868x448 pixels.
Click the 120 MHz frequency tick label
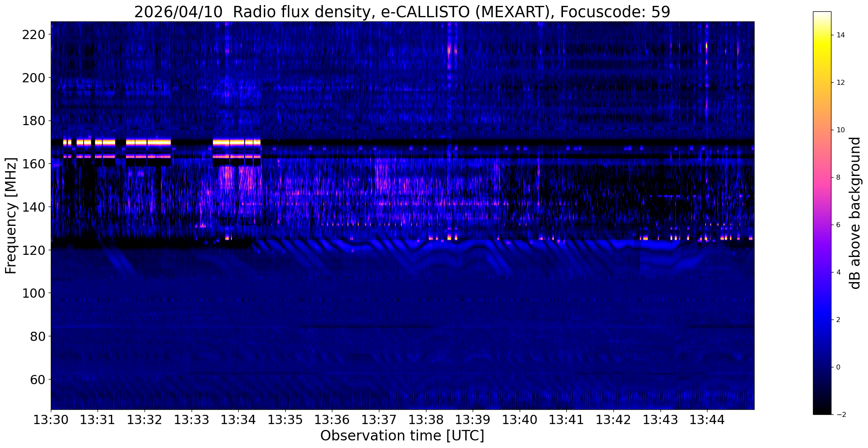pyautogui.click(x=33, y=250)
